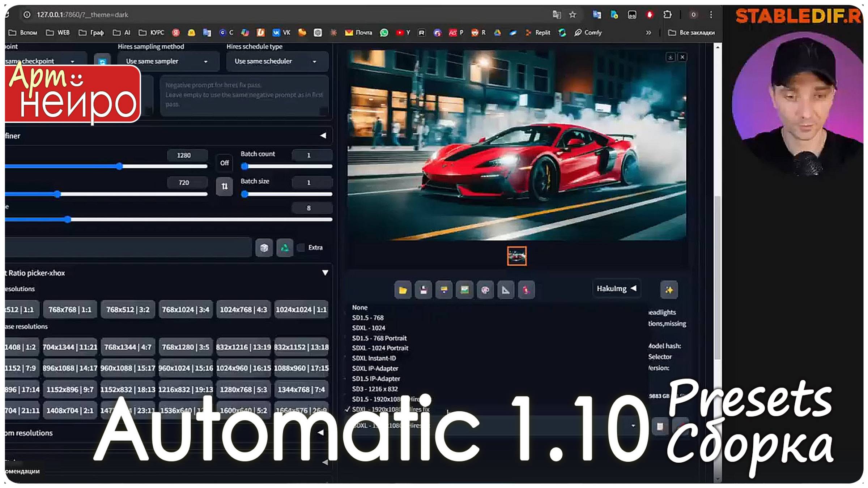Click the zip download icon
Image resolution: width=868 pixels, height=488 pixels.
coord(444,290)
